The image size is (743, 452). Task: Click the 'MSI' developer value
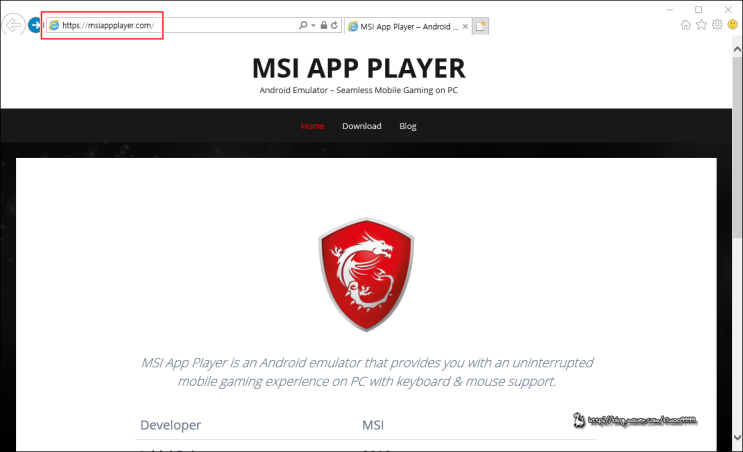coord(373,425)
